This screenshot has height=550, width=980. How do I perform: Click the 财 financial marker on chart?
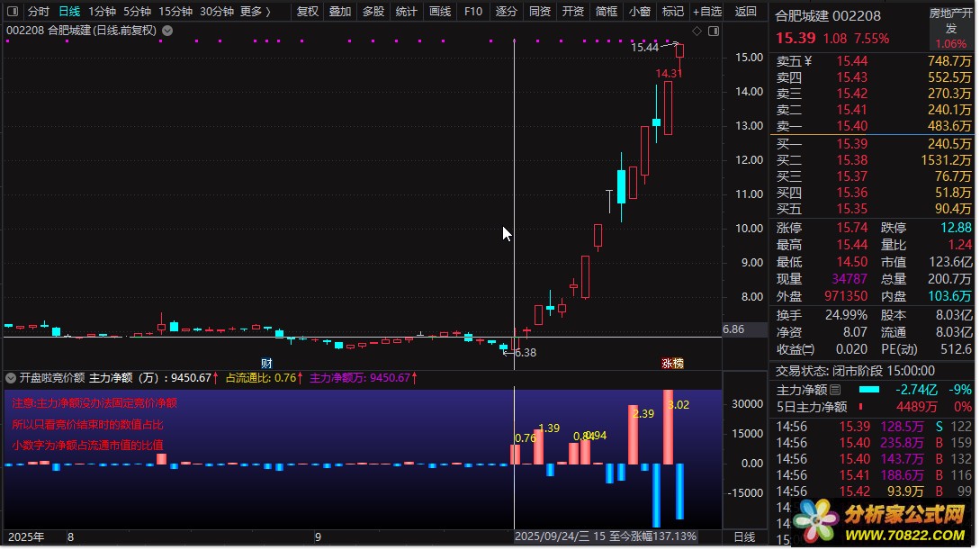coord(266,363)
